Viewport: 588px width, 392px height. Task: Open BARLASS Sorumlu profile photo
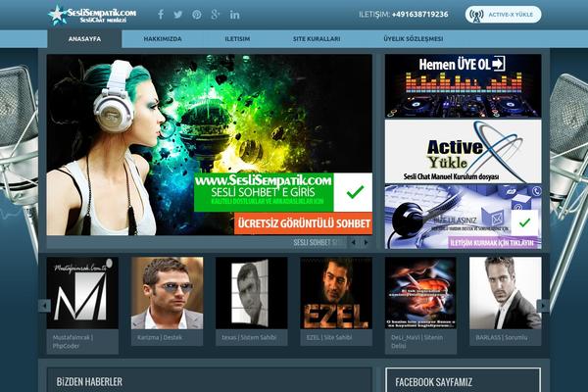(x=506, y=293)
